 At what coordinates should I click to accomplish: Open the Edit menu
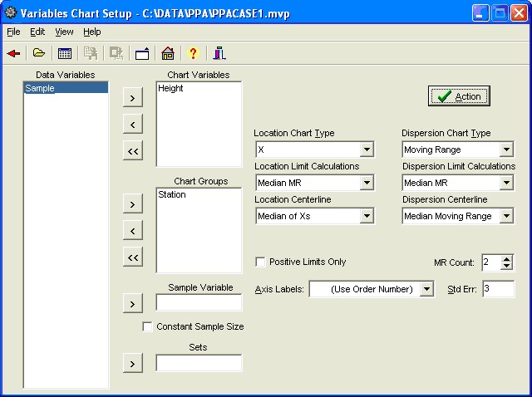37,32
